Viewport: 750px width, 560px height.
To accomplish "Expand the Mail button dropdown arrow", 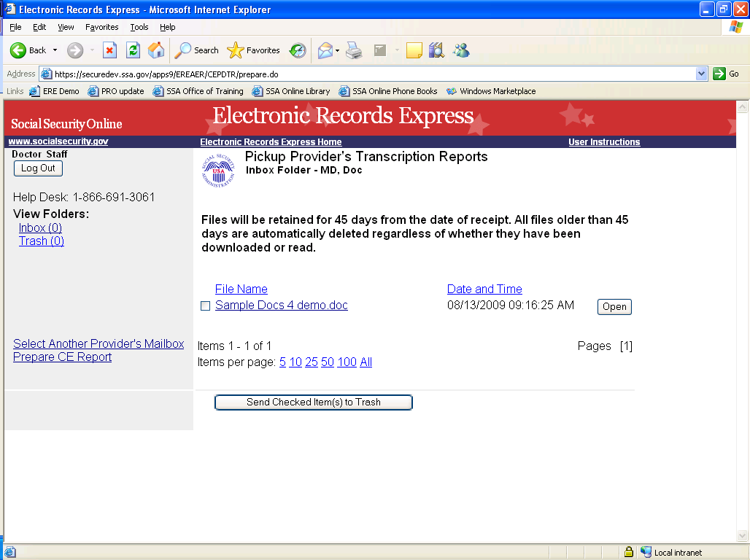I will tap(337, 50).
